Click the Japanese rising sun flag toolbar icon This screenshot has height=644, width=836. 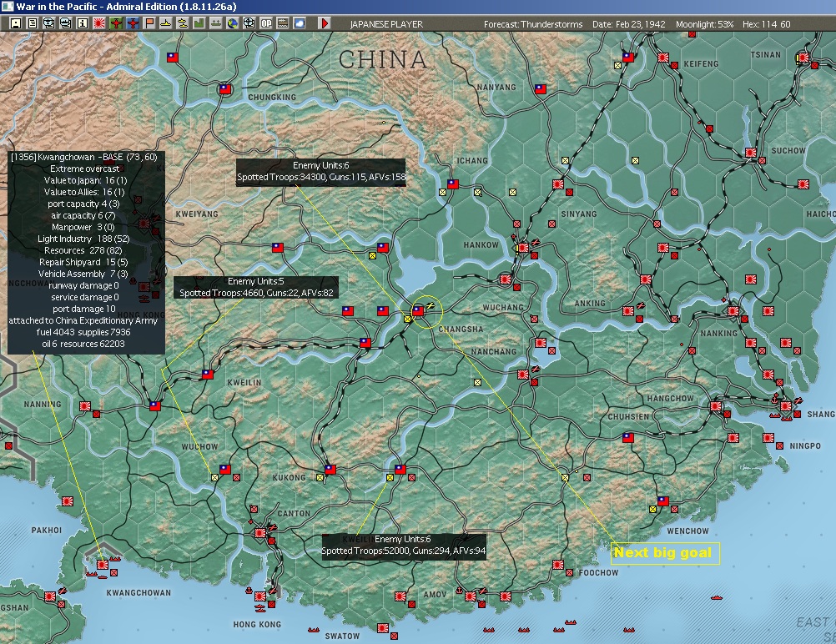click(x=99, y=23)
